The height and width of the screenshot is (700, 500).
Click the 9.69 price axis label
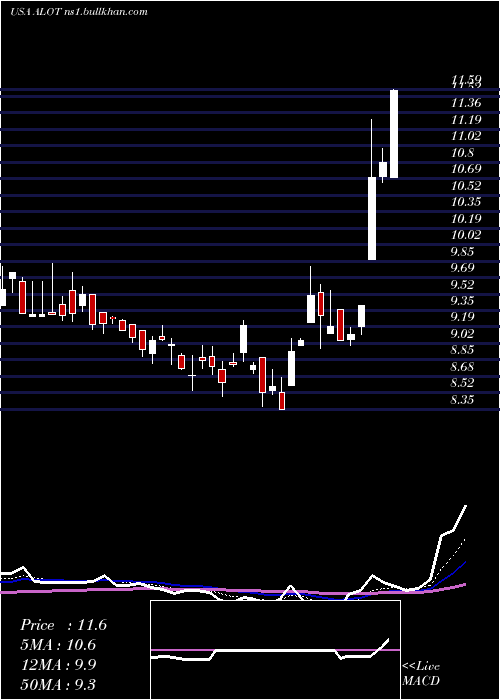click(462, 268)
